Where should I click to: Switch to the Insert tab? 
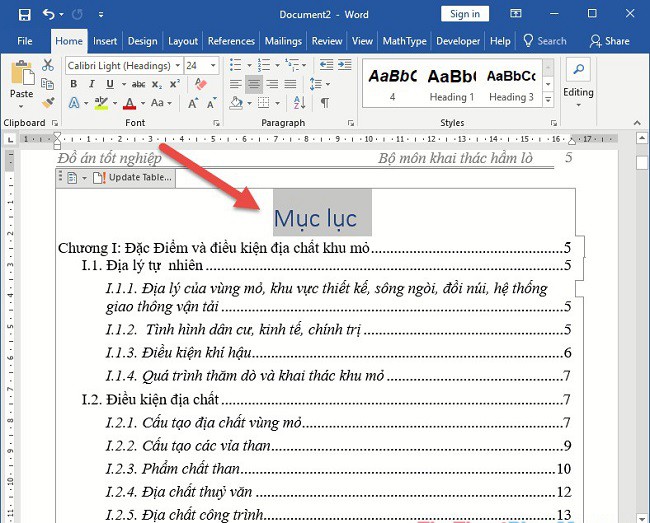click(x=105, y=41)
